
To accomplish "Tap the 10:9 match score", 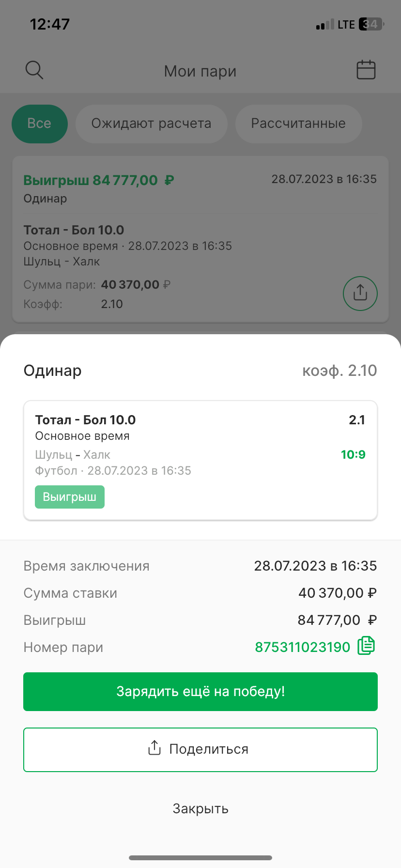I will point(353,454).
